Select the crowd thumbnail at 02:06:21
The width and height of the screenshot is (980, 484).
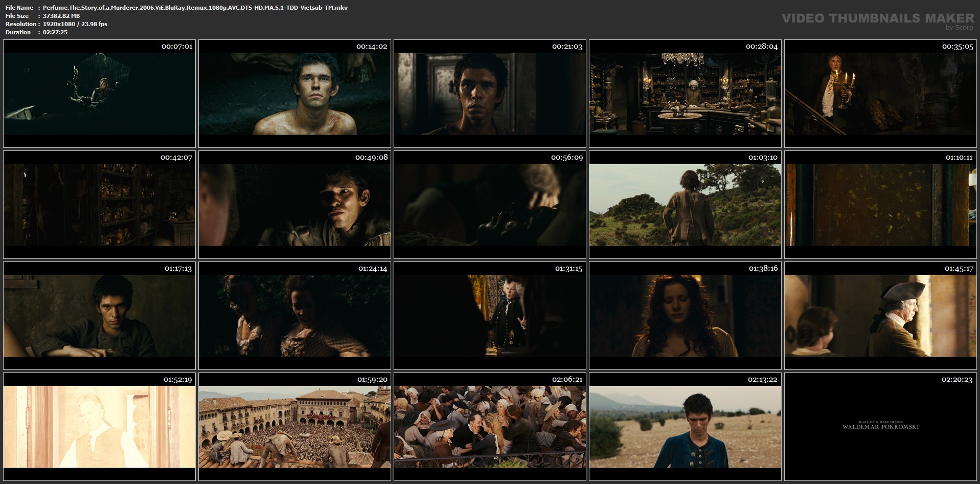[x=490, y=427]
